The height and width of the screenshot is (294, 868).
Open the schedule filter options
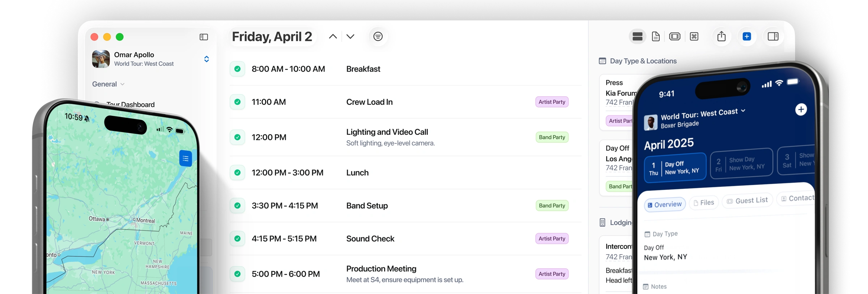[378, 36]
